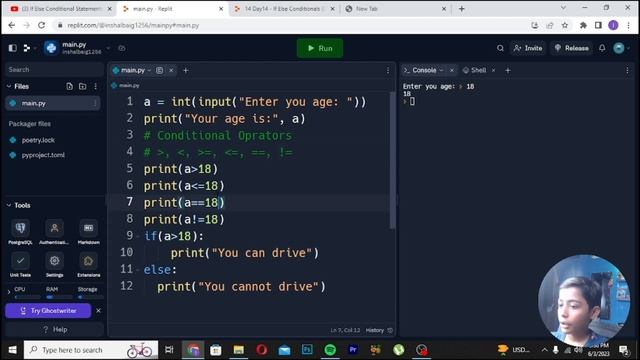Image resolution: width=640 pixels, height=360 pixels.
Task: Close the main.py editor tab
Action: pos(171,70)
